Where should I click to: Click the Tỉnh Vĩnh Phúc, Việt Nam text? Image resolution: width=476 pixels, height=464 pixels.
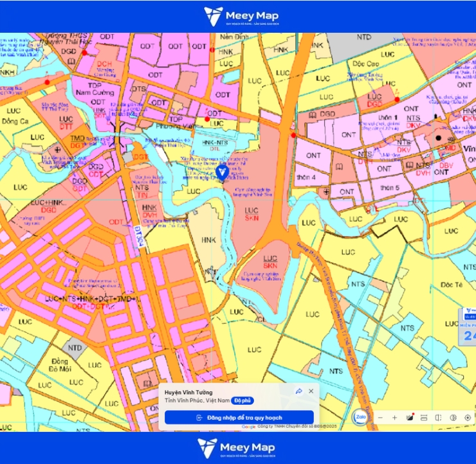pyautogui.click(x=197, y=400)
